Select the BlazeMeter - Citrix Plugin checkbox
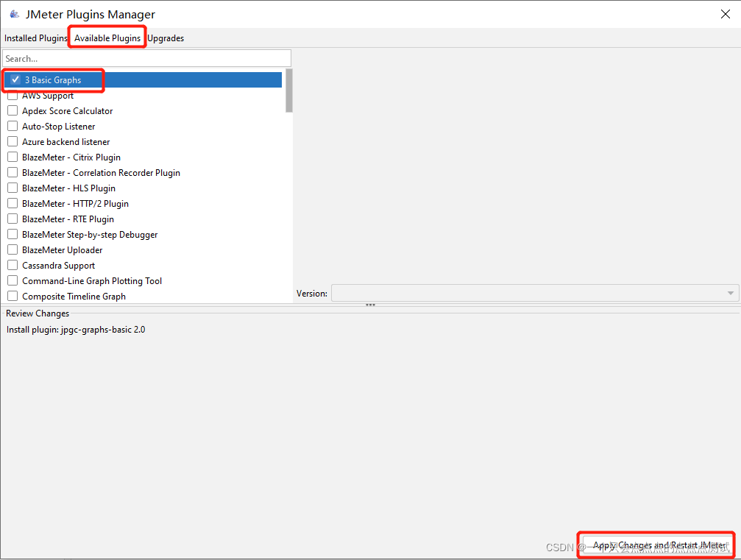This screenshot has height=560, width=741. click(x=13, y=157)
